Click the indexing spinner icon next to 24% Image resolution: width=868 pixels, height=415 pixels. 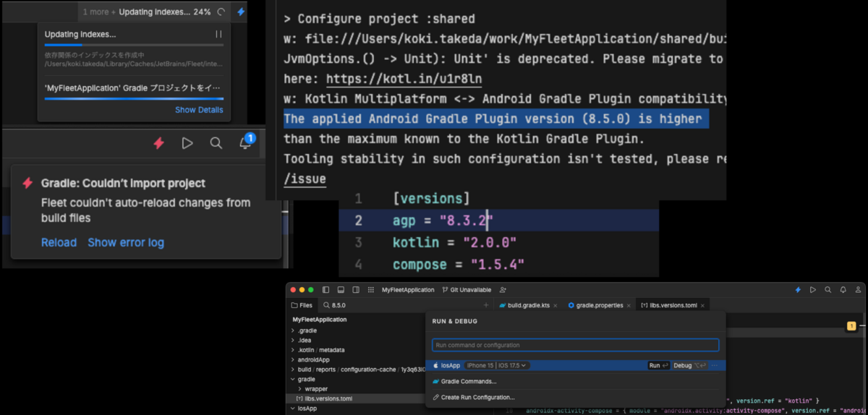click(221, 12)
